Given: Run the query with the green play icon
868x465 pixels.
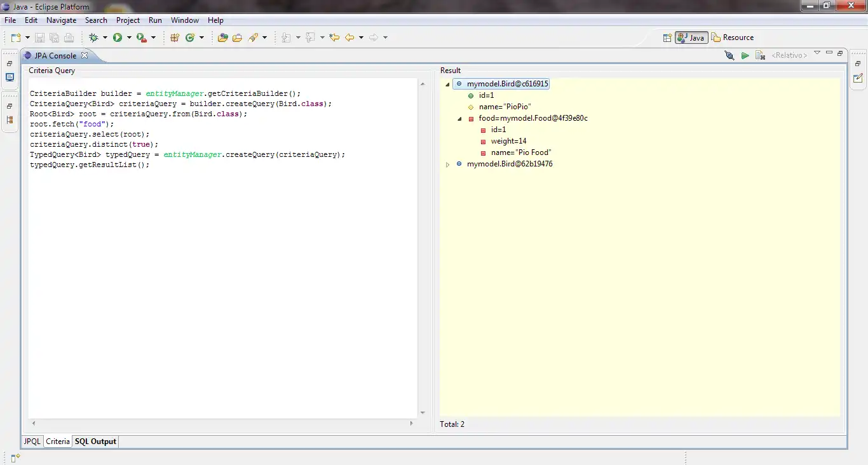Looking at the screenshot, I should click(745, 56).
